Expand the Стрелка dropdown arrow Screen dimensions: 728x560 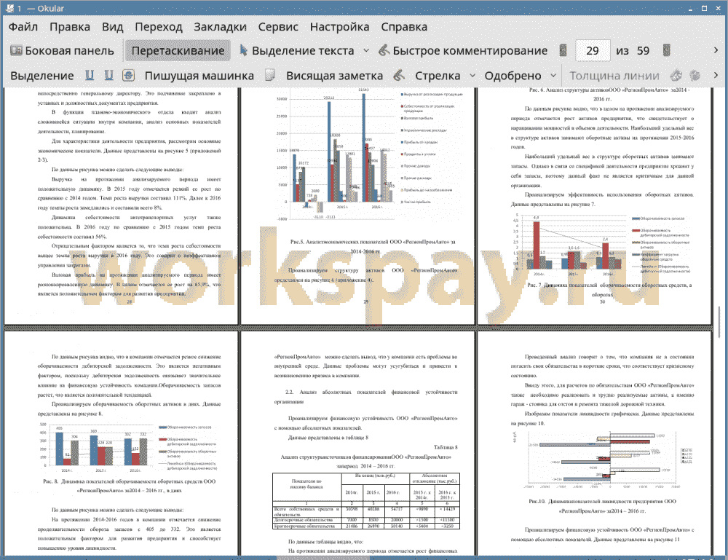[x=472, y=75]
